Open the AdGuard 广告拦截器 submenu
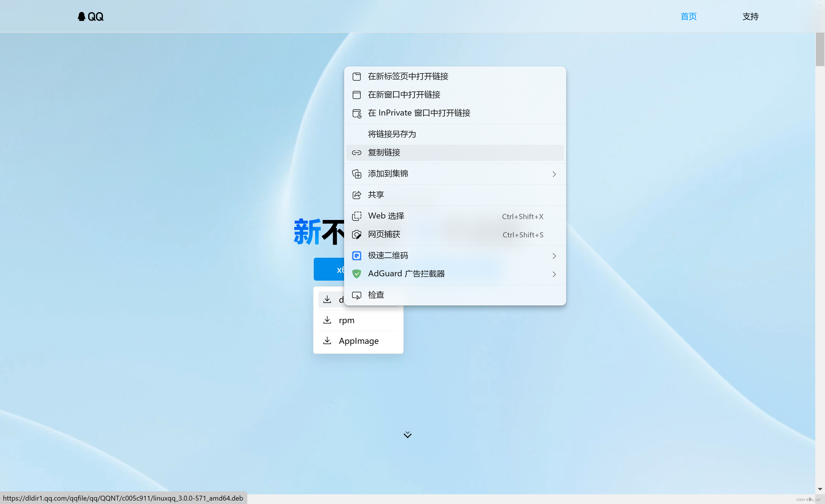The width and height of the screenshot is (825, 504). 554,274
